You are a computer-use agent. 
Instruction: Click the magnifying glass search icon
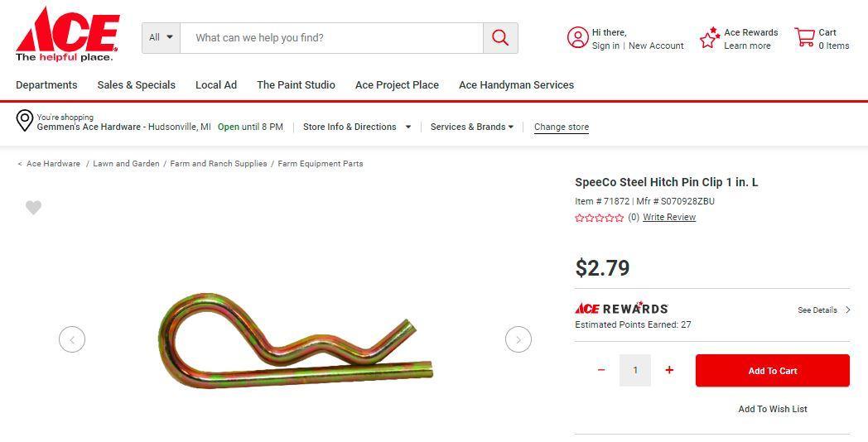(x=500, y=38)
